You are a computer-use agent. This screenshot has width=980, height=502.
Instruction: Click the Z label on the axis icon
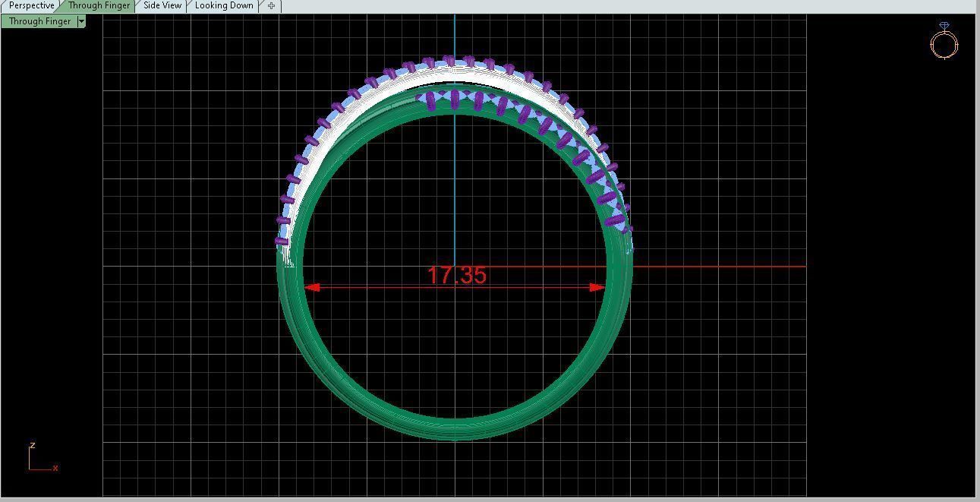click(x=32, y=446)
